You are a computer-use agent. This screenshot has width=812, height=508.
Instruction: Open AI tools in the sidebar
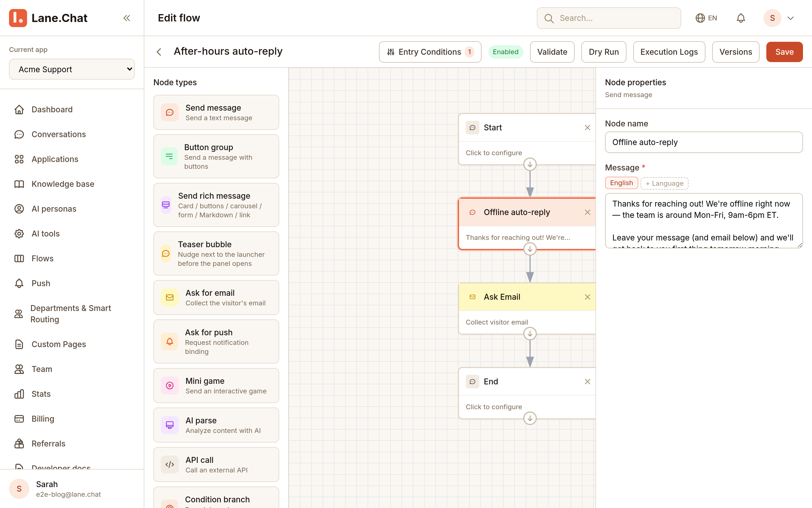72,234
